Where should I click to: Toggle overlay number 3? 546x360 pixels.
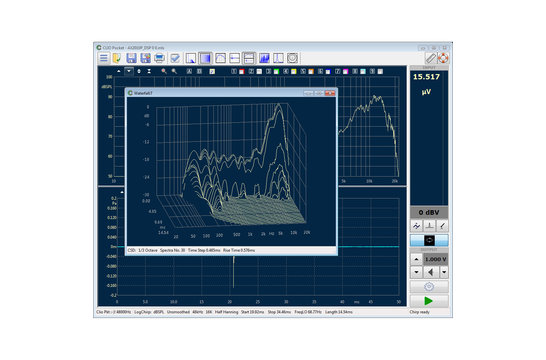[x=268, y=71]
